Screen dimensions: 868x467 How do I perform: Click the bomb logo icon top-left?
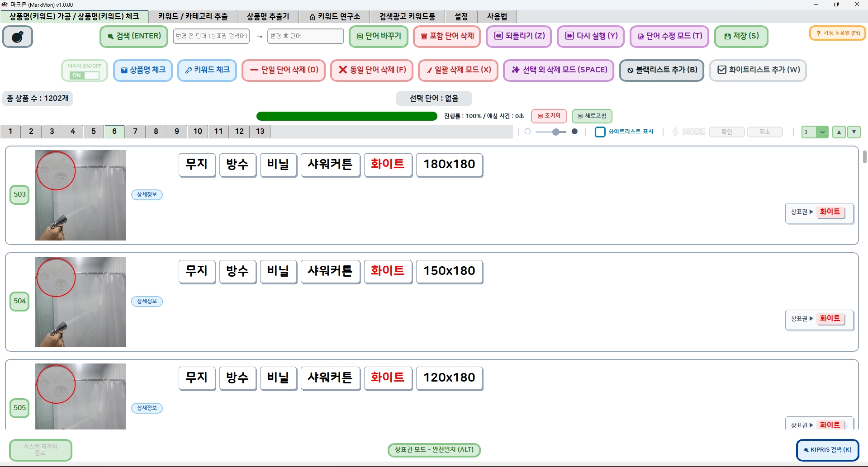coord(17,37)
